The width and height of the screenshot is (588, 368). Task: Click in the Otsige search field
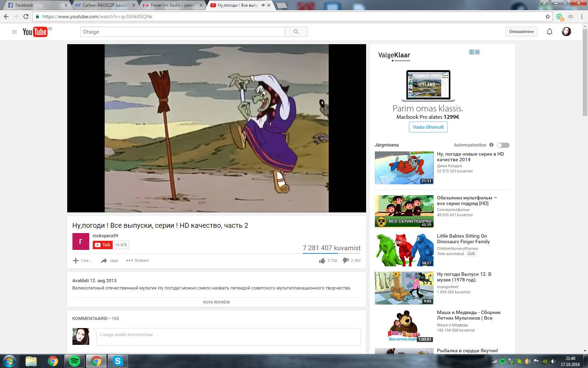(182, 32)
